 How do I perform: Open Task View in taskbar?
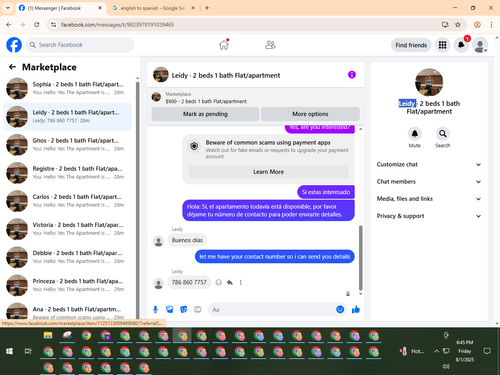28,351
